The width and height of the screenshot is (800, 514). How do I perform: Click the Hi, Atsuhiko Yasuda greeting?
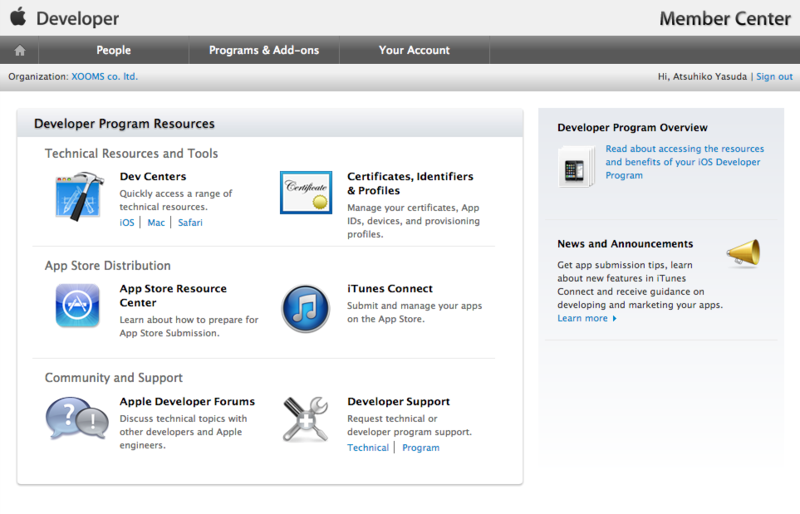702,77
